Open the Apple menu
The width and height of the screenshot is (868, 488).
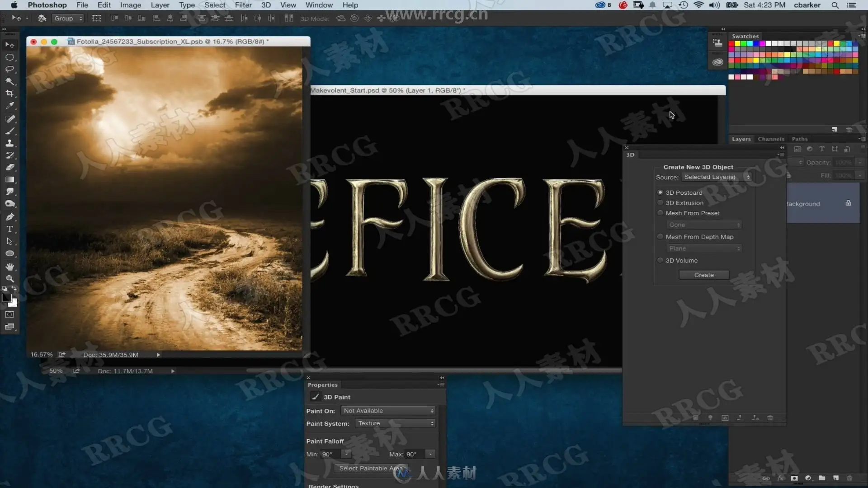point(14,5)
